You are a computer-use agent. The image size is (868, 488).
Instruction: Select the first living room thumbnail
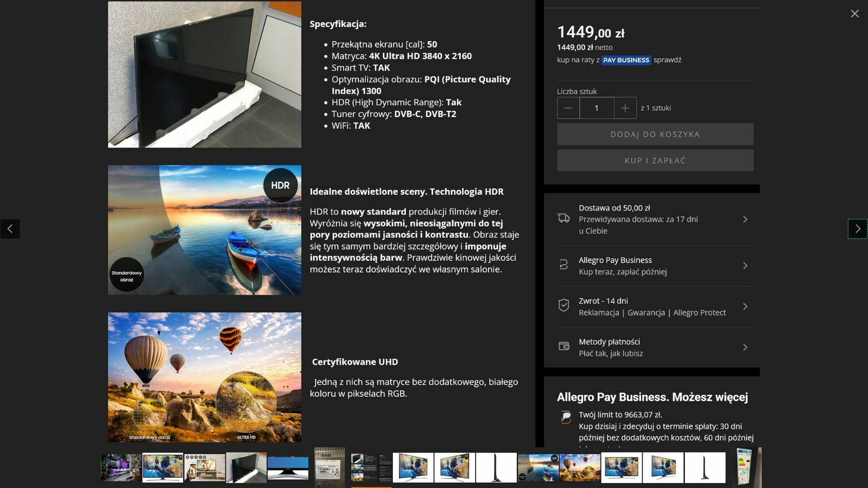tap(121, 467)
